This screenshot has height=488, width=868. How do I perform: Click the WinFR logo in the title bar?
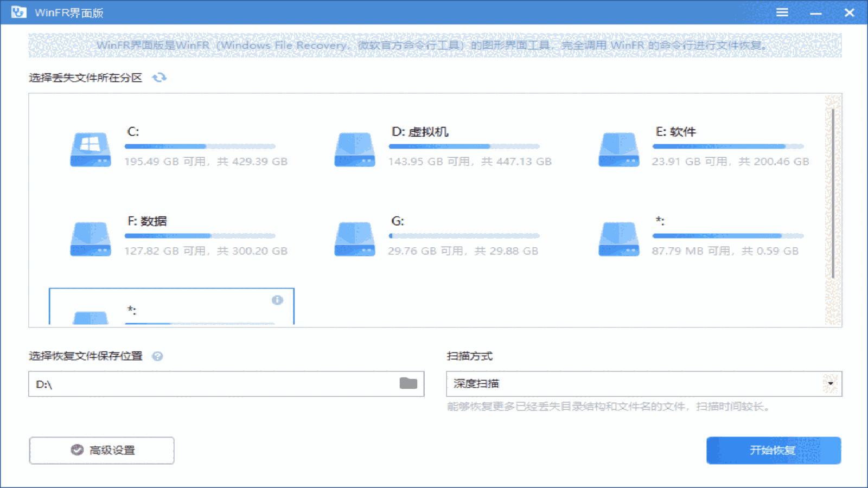pos(18,11)
